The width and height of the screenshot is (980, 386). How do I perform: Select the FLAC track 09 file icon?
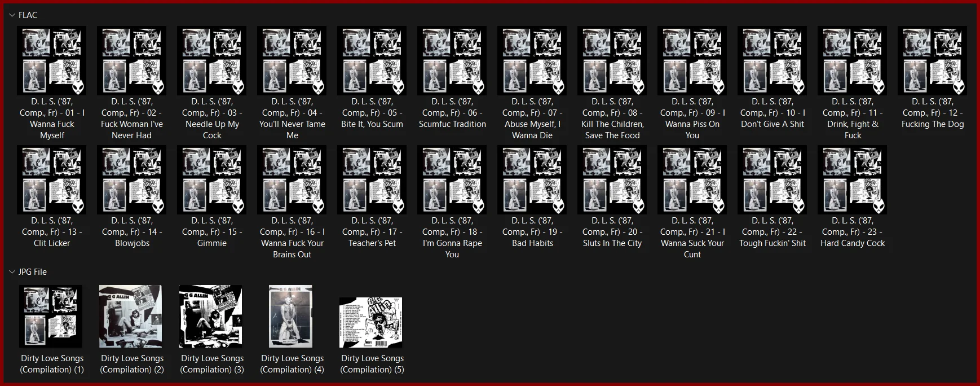[692, 60]
